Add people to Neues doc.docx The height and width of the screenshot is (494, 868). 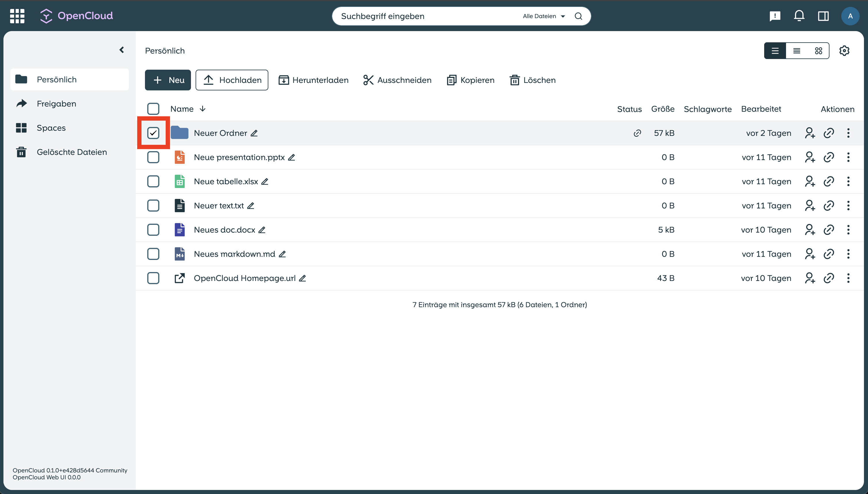pos(810,230)
